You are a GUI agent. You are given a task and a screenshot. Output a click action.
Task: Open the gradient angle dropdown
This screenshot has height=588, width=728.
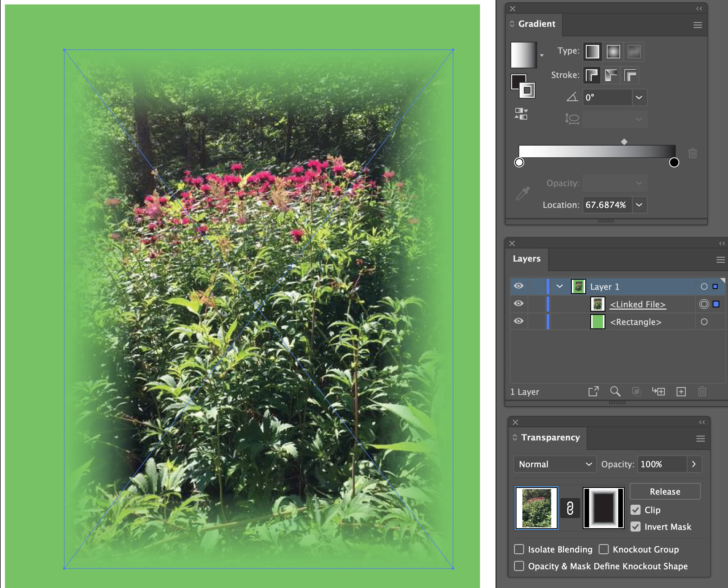tap(639, 98)
